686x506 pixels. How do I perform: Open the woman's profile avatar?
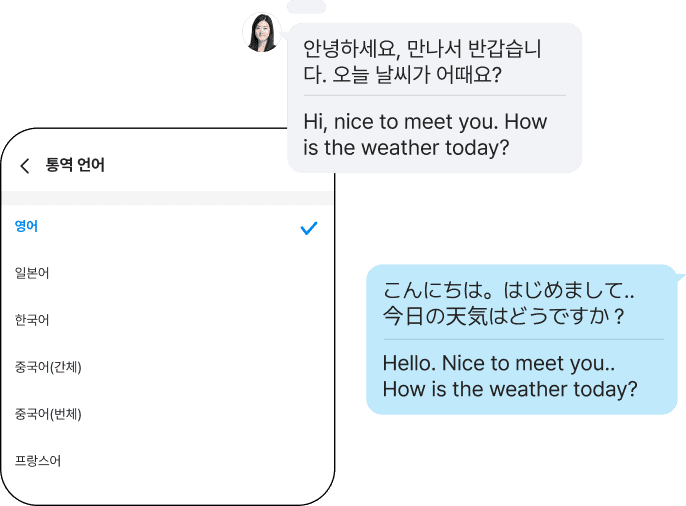pyautogui.click(x=262, y=32)
